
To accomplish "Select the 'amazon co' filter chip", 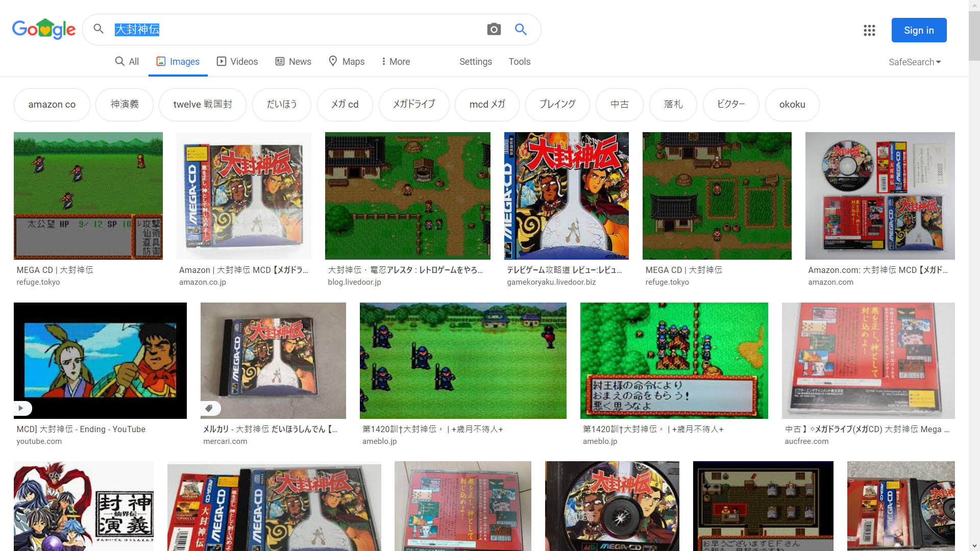I will tap(52, 105).
